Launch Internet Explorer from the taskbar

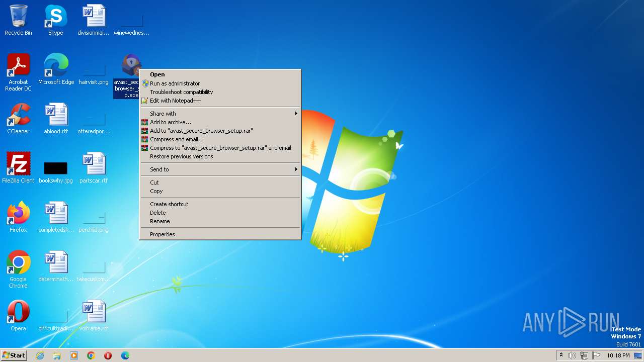point(40,355)
